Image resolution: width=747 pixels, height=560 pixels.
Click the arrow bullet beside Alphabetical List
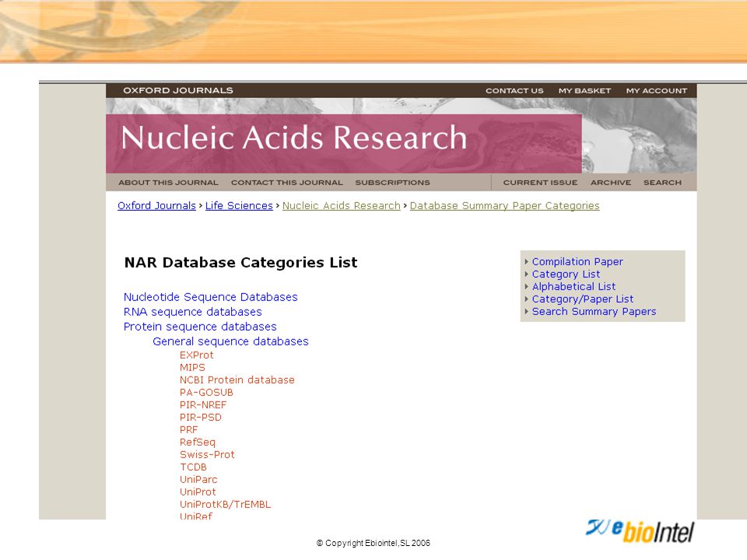pos(527,286)
